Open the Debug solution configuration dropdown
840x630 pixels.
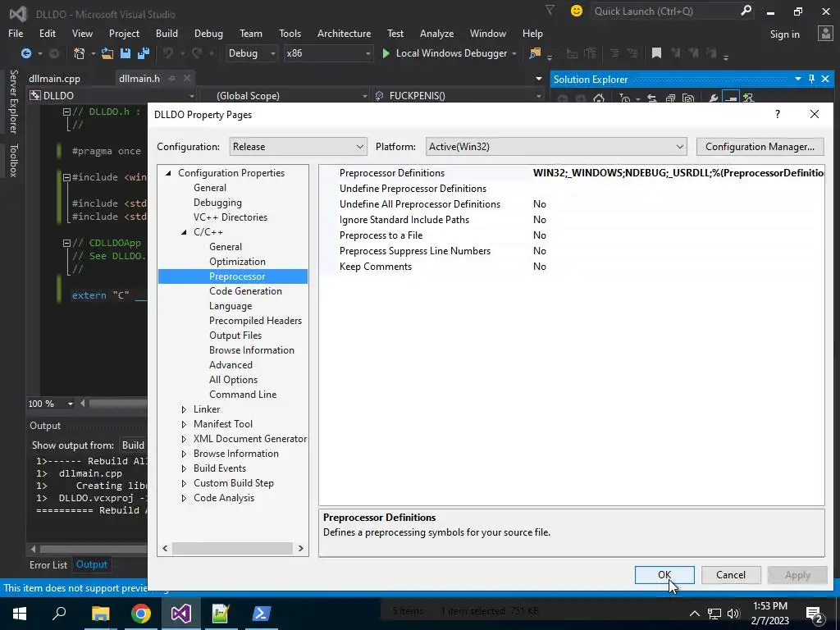click(252, 53)
